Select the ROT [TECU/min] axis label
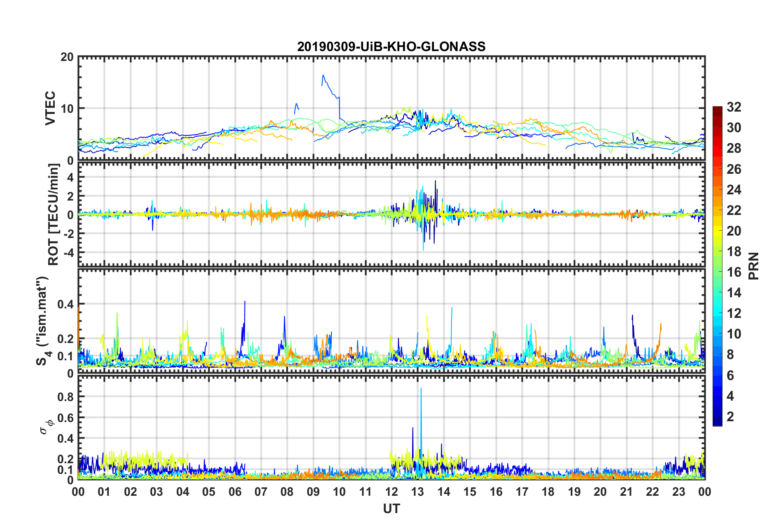783x532 pixels. pyautogui.click(x=54, y=214)
